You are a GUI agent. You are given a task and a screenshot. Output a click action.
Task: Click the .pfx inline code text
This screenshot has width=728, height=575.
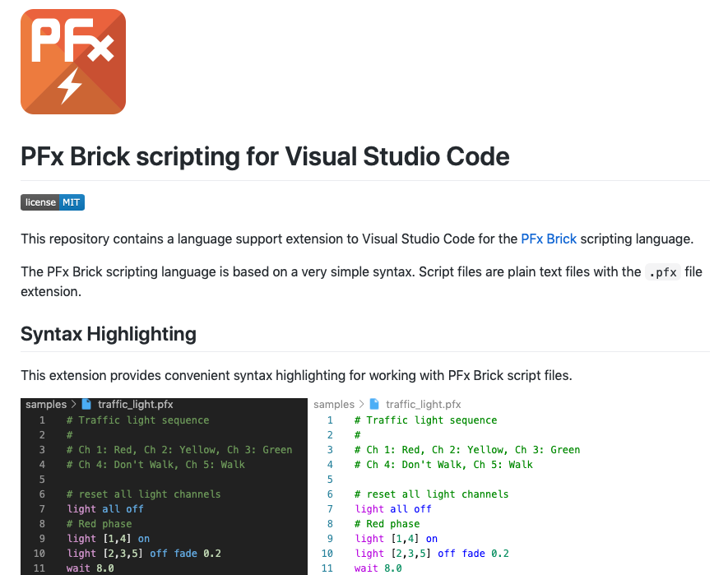[663, 272]
